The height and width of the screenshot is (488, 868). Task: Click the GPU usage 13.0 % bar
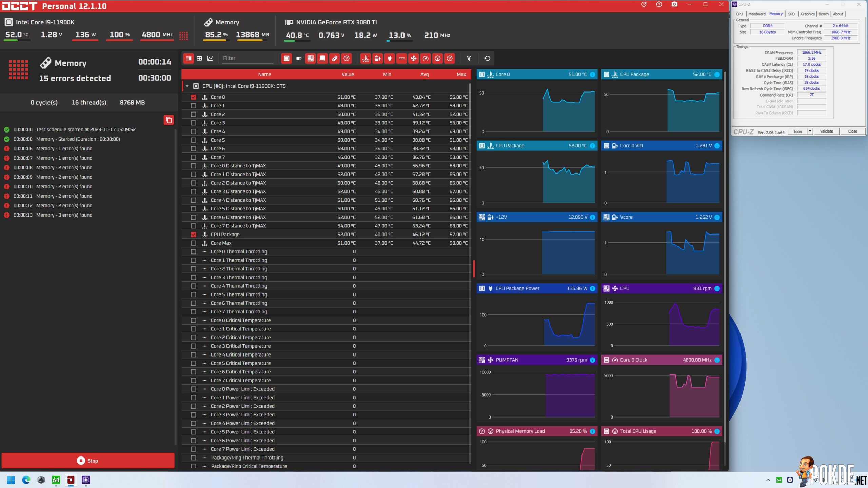pyautogui.click(x=399, y=41)
